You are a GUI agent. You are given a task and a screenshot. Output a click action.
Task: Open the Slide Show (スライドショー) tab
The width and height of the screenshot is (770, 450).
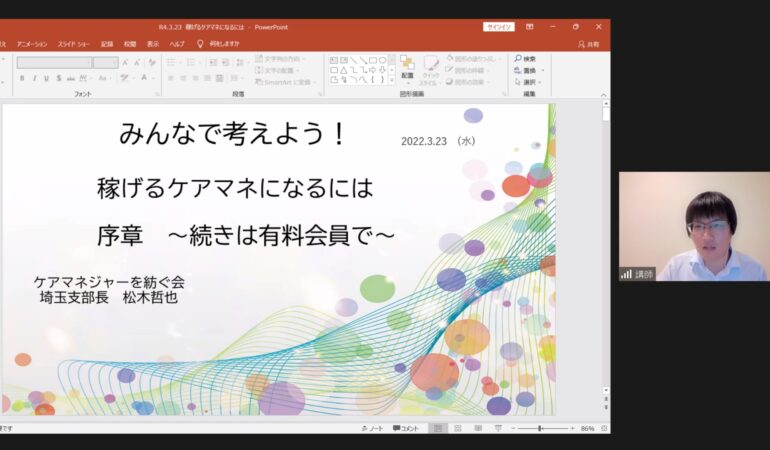[75, 44]
